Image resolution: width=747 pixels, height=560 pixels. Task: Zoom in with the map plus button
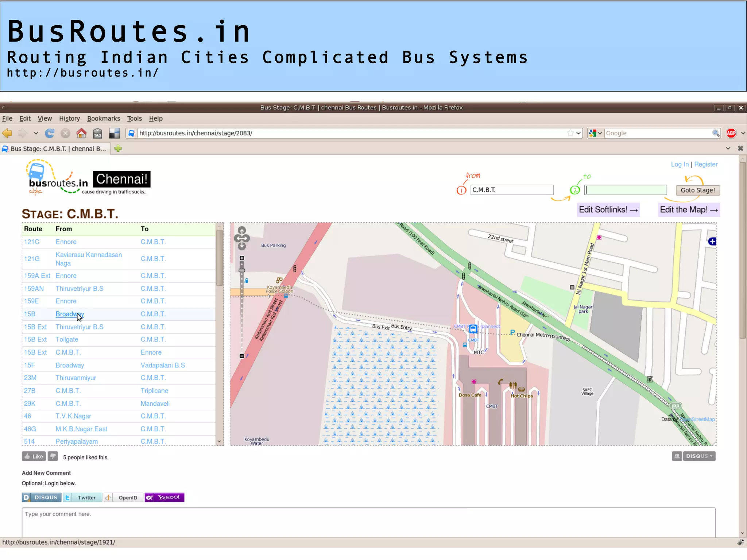[242, 258]
